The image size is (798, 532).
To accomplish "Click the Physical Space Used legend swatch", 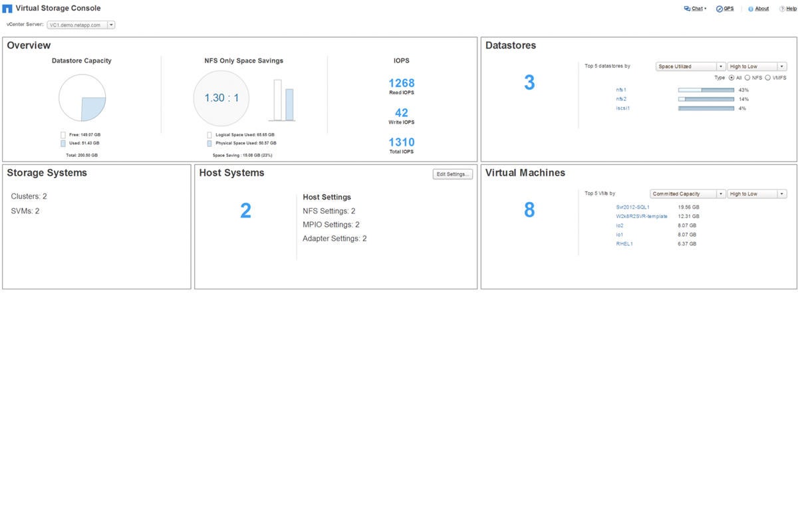I will tap(209, 143).
